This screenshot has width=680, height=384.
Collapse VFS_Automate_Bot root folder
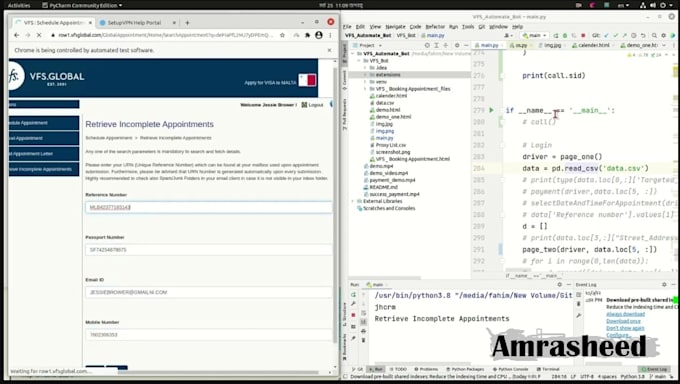pyautogui.click(x=353, y=54)
